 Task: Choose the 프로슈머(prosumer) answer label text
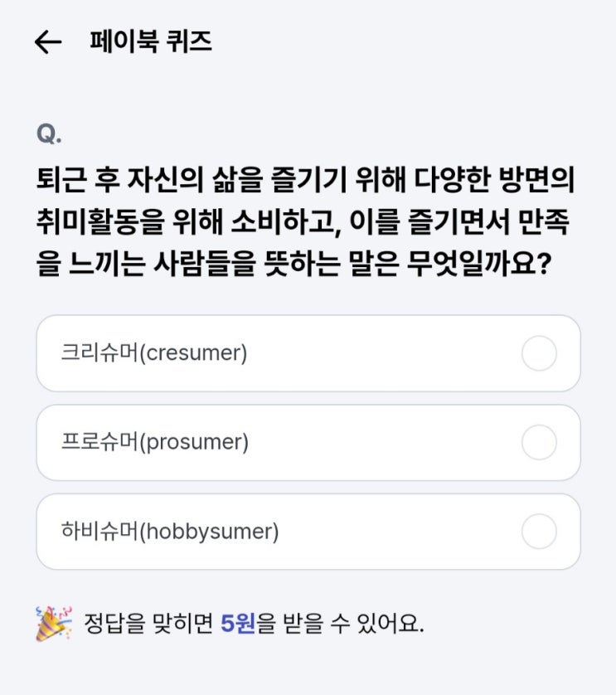pyautogui.click(x=155, y=442)
